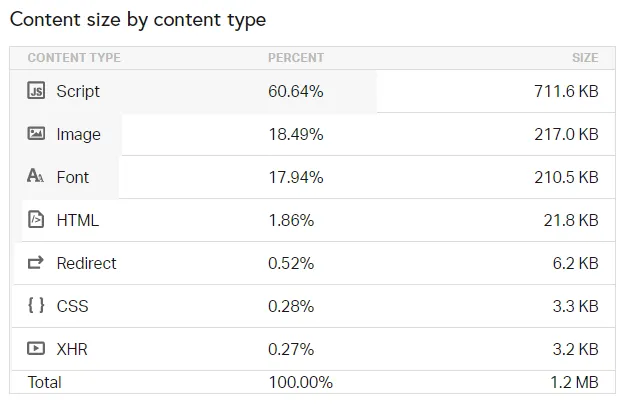Viewport: 626px width, 406px height.
Task: Click the 711.6 KB size value
Action: point(566,91)
